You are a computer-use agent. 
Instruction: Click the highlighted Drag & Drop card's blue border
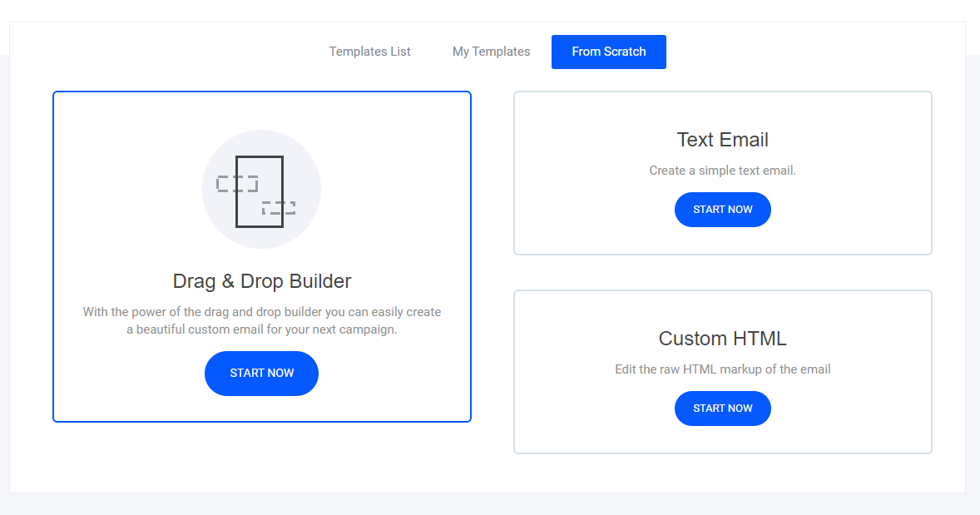click(54, 256)
